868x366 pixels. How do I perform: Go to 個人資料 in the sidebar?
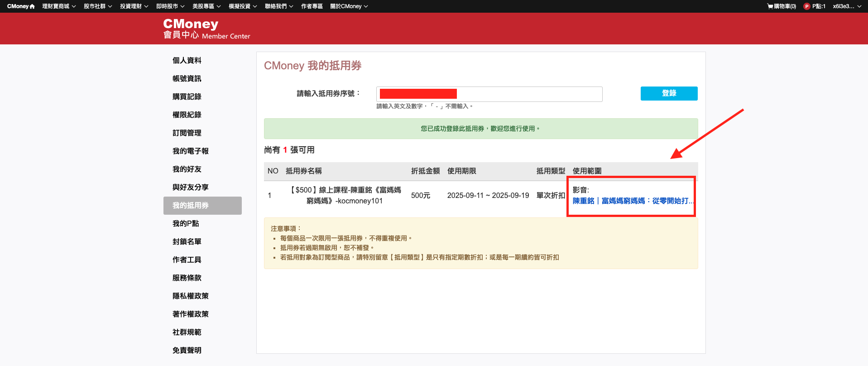[187, 60]
